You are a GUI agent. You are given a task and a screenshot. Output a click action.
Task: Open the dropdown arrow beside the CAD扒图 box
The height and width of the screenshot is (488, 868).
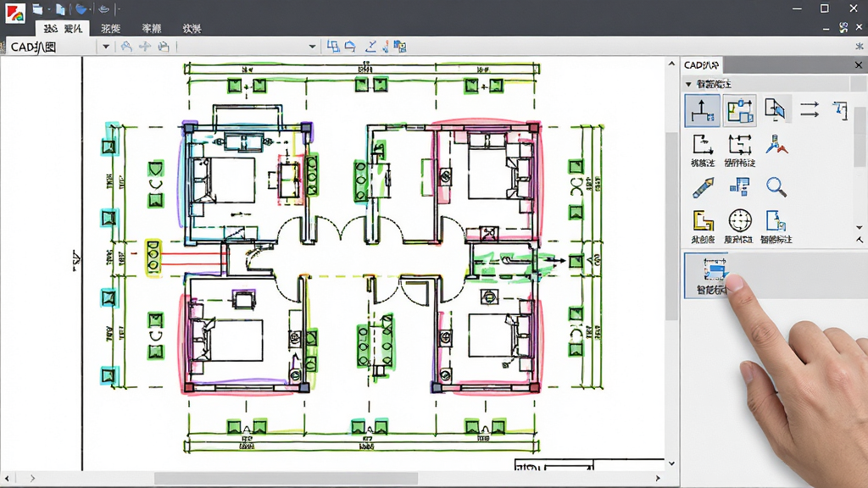[106, 47]
